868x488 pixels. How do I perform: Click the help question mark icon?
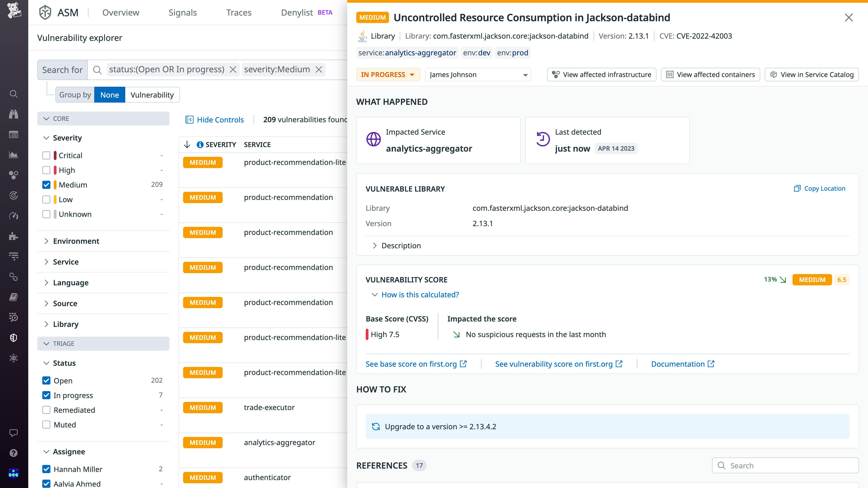click(14, 453)
